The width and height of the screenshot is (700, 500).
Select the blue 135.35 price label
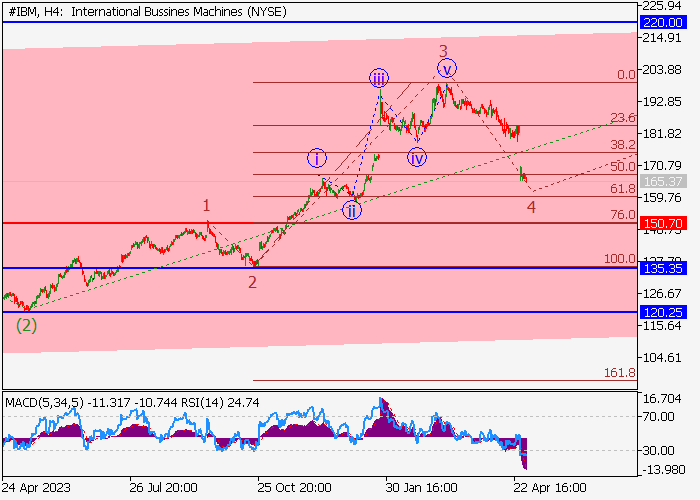pos(663,268)
